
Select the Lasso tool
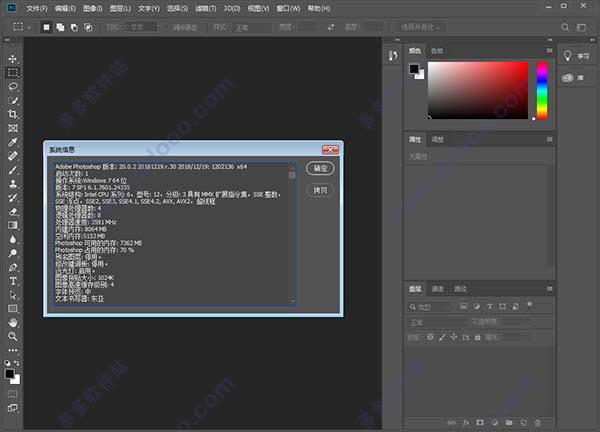tap(13, 86)
